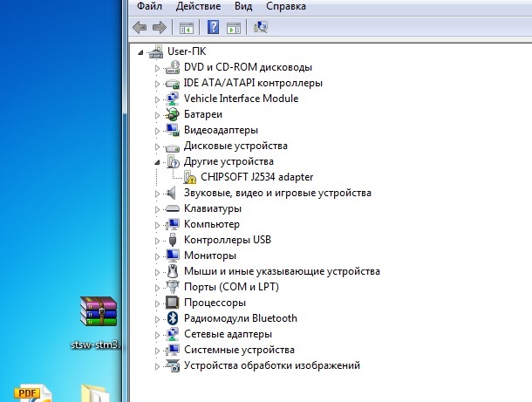Open the Файл menu
The width and height of the screenshot is (532, 402).
click(149, 7)
